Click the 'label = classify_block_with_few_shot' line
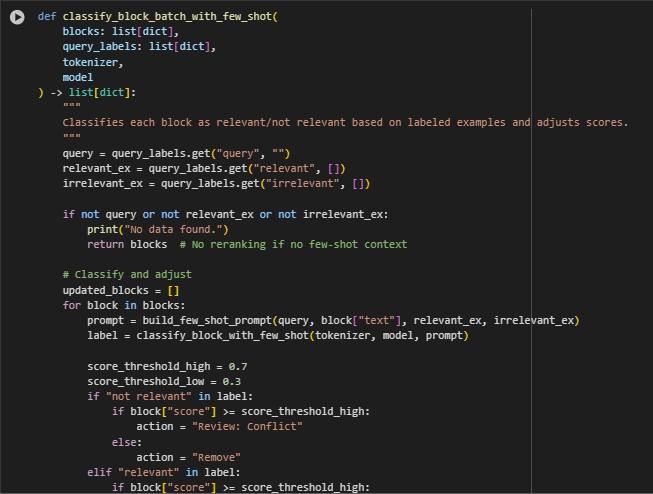 [278, 336]
